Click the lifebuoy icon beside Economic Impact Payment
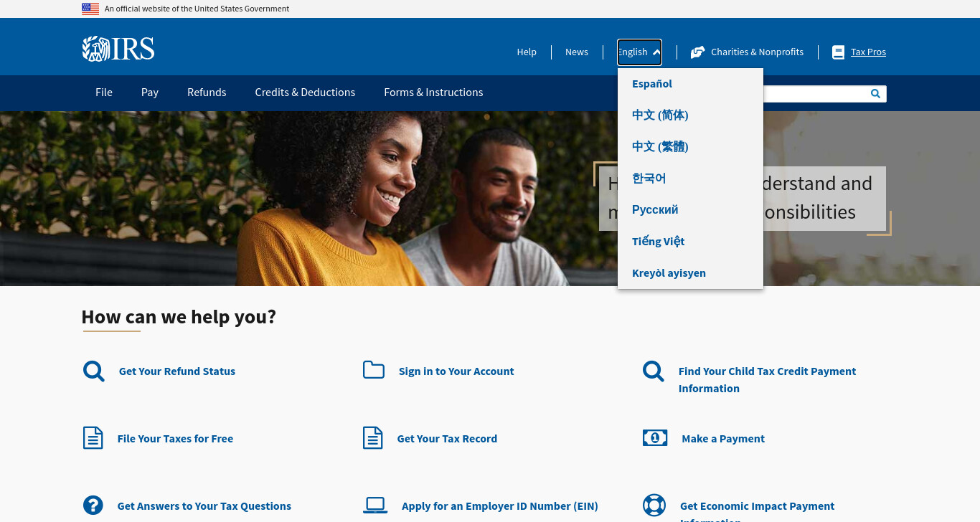980x522 pixels. 654,505
